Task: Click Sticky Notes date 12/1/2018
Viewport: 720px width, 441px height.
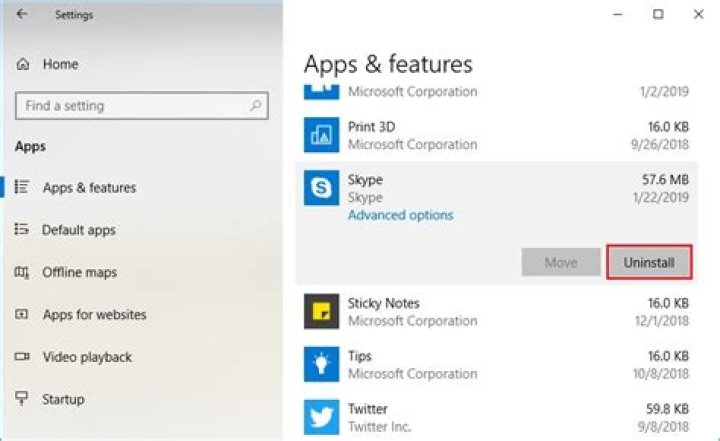Action: (x=662, y=321)
